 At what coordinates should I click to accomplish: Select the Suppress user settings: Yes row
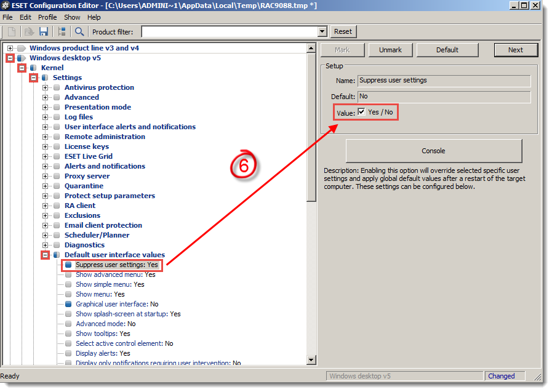pyautogui.click(x=117, y=265)
